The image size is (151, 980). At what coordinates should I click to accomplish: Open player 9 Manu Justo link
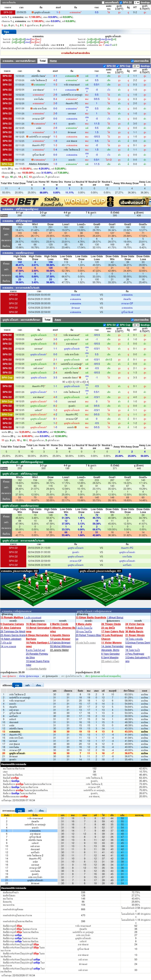(x=84, y=624)
